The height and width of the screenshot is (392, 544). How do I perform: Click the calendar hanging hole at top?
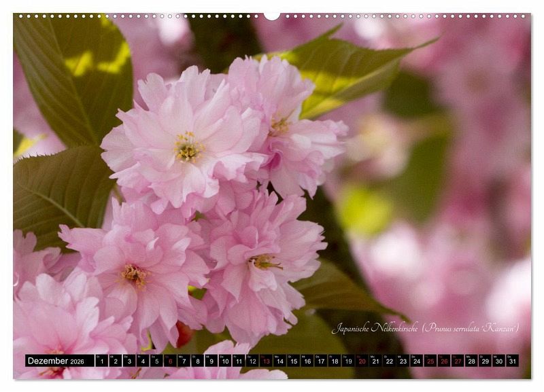click(x=272, y=16)
